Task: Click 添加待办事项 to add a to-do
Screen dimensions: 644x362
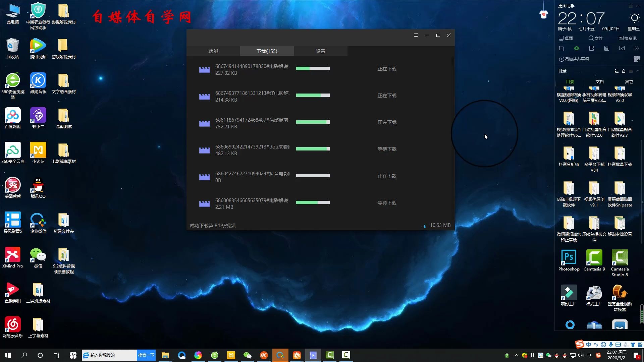Action: pyautogui.click(x=574, y=59)
